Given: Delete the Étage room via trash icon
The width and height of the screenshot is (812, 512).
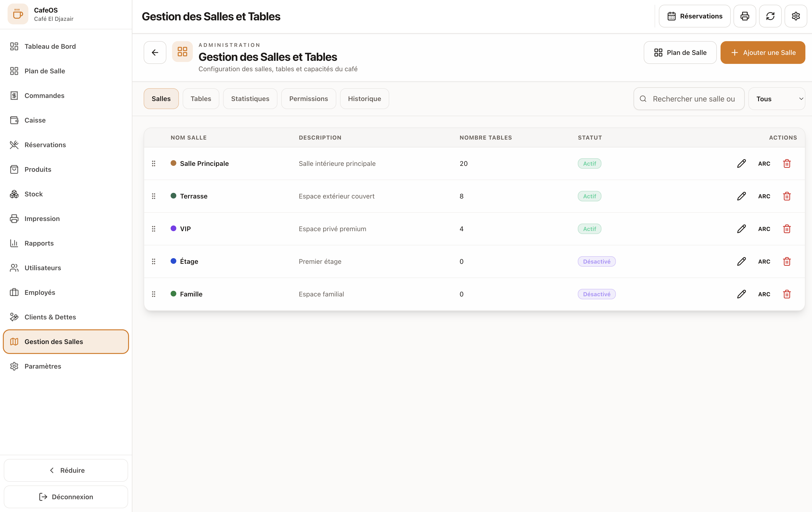Looking at the screenshot, I should coord(787,262).
